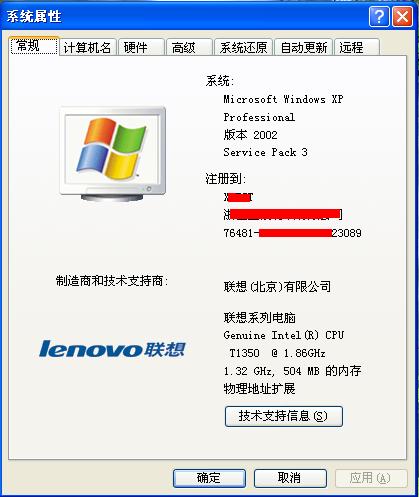Viewport: 419px width, 497px height.
Task: Switch to the 自动更新 tab
Action: [x=303, y=47]
